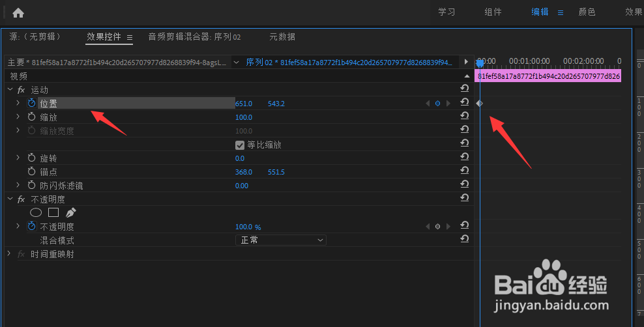This screenshot has width=644, height=327.
Task: Collapse the 视频 section arrow
Action: pyautogui.click(x=467, y=76)
